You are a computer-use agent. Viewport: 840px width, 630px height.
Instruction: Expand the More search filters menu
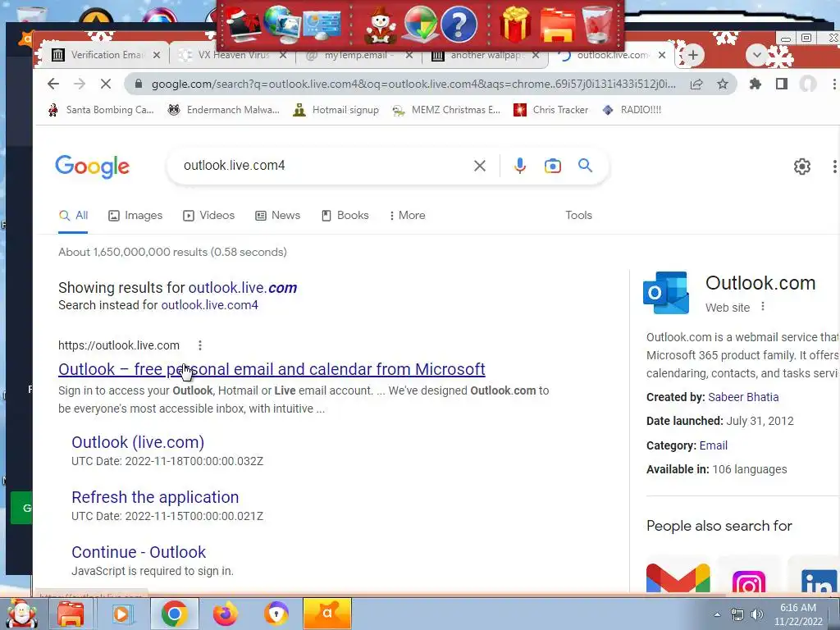[407, 216]
